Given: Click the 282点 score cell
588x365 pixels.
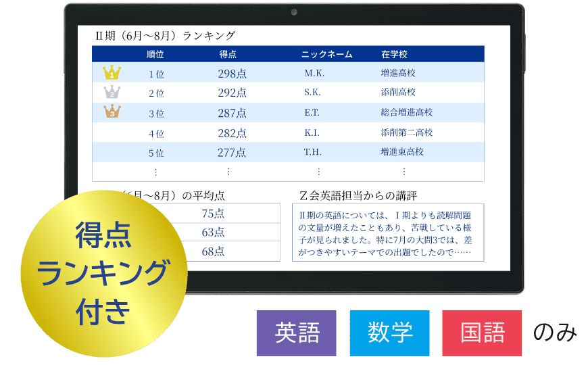Looking at the screenshot, I should (x=232, y=133).
